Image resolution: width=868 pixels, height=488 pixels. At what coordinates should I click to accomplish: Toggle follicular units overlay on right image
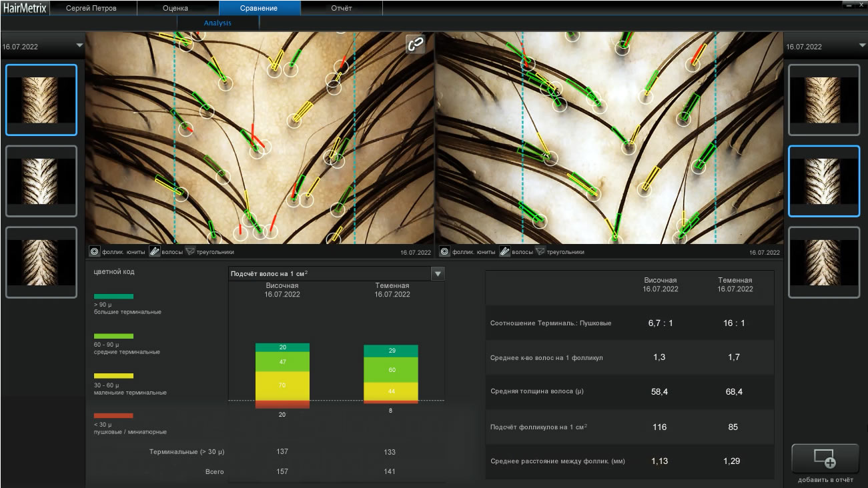[x=444, y=252]
